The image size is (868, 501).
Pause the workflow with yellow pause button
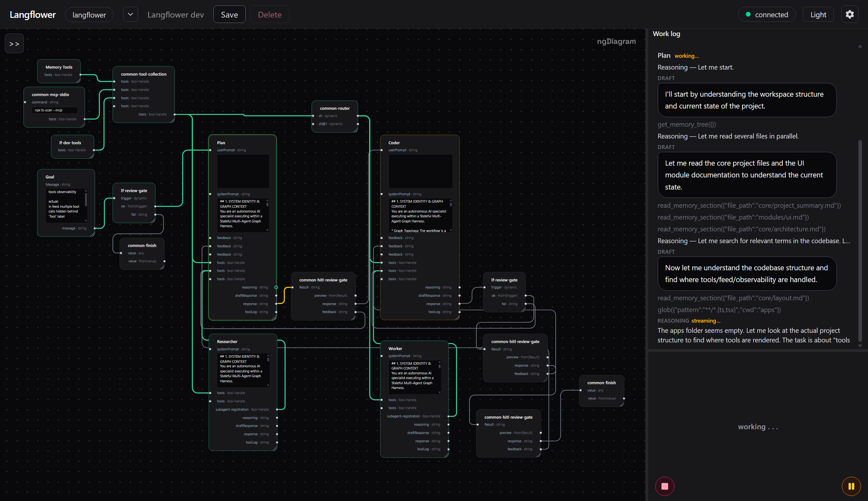point(851,486)
